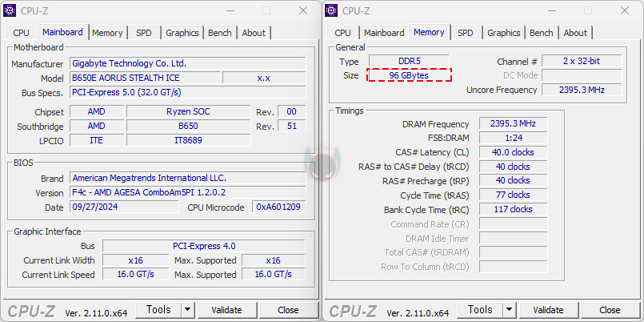This screenshot has height=322, width=644.
Task: Click model revision x.x field
Action: [264, 78]
